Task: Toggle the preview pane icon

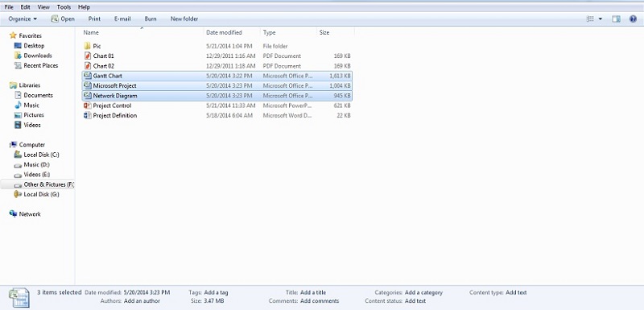Action: [x=616, y=19]
